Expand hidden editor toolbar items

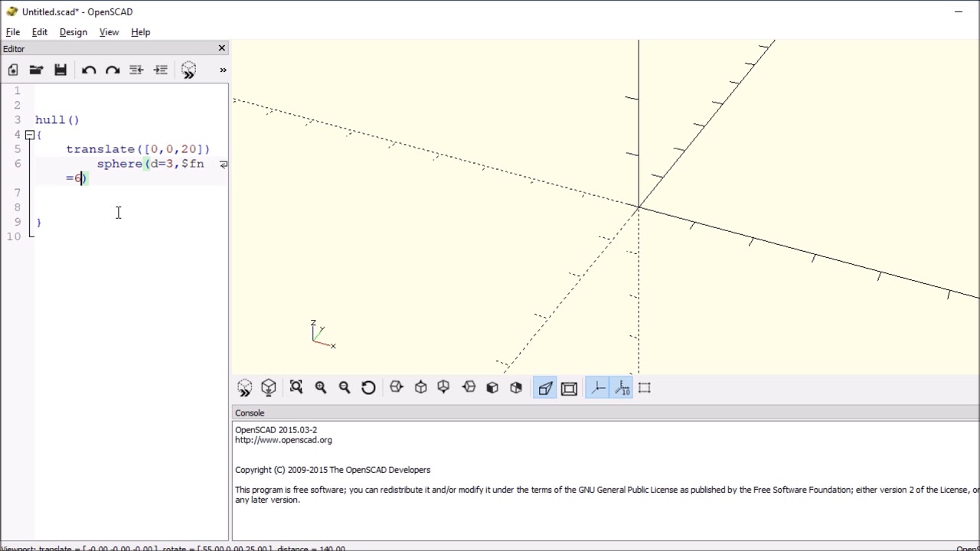[223, 70]
